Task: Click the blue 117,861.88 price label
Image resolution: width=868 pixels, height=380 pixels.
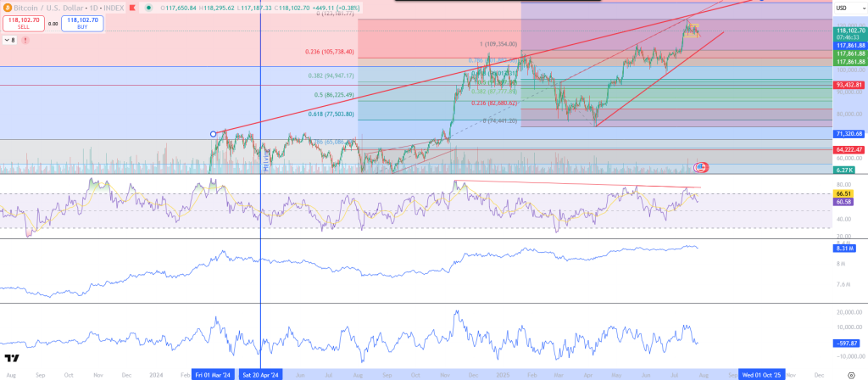Action: (849, 46)
